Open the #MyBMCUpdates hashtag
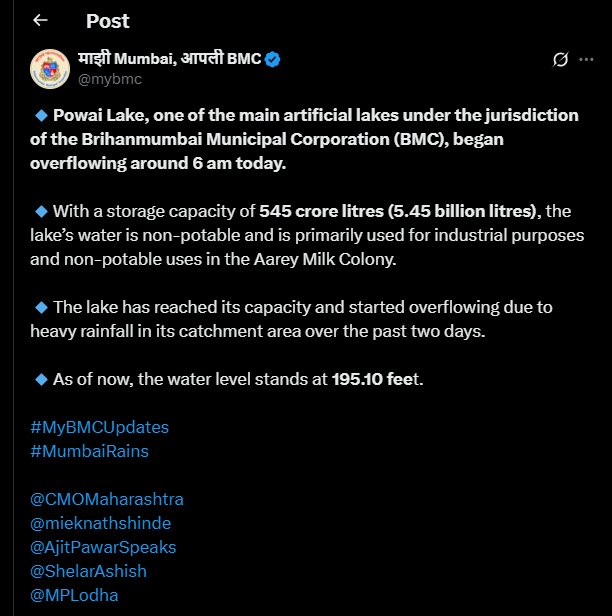The height and width of the screenshot is (616, 612). pos(99,427)
